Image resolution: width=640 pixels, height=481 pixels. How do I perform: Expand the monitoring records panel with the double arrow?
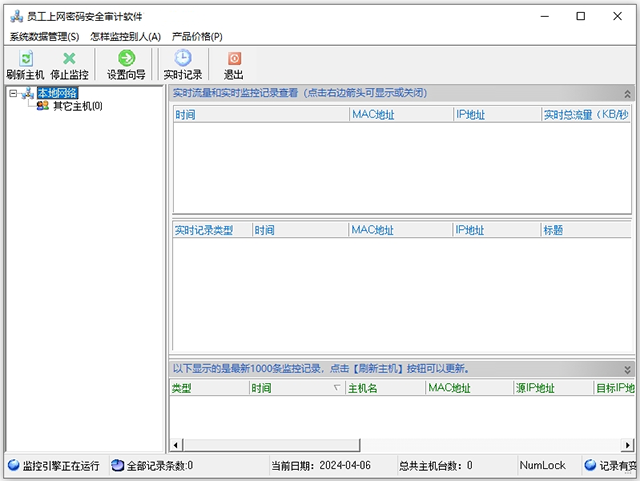(x=627, y=370)
